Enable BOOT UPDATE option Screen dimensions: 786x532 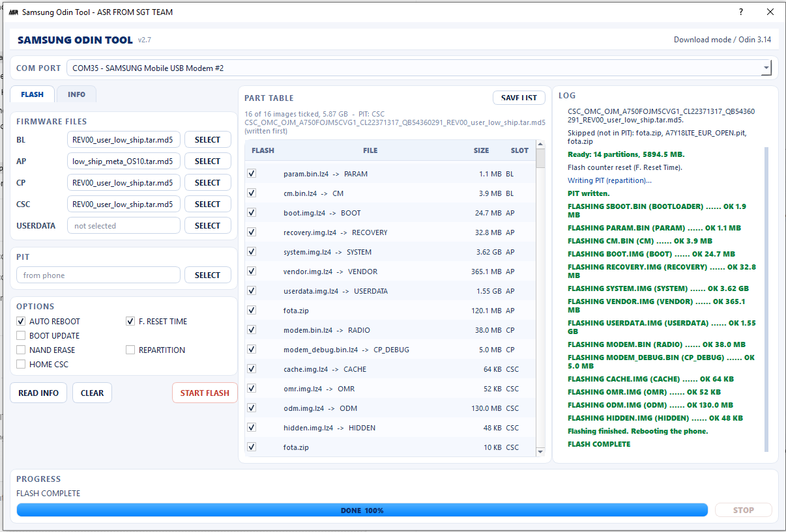coord(21,335)
